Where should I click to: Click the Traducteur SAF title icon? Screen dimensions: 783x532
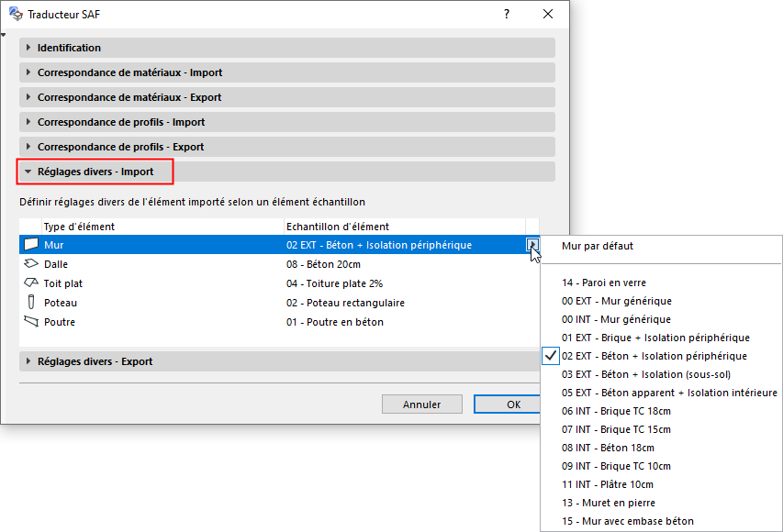[16, 14]
